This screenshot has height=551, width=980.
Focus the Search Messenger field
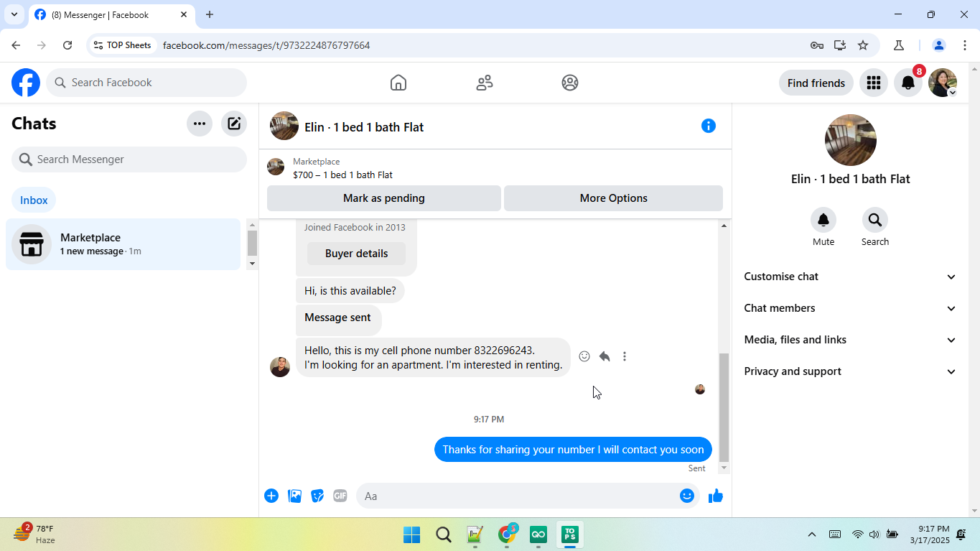[129, 159]
